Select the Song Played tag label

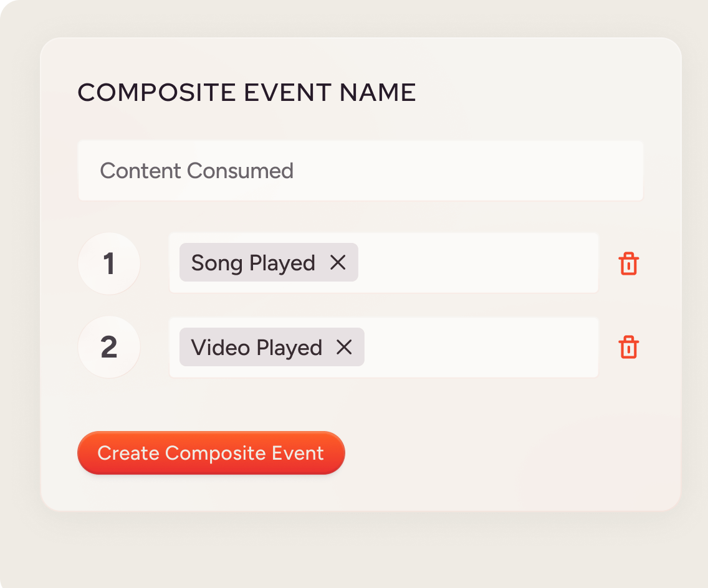[x=253, y=263]
